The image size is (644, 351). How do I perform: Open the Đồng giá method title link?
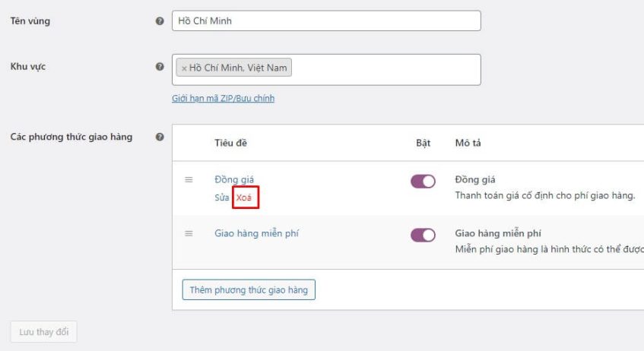point(234,179)
